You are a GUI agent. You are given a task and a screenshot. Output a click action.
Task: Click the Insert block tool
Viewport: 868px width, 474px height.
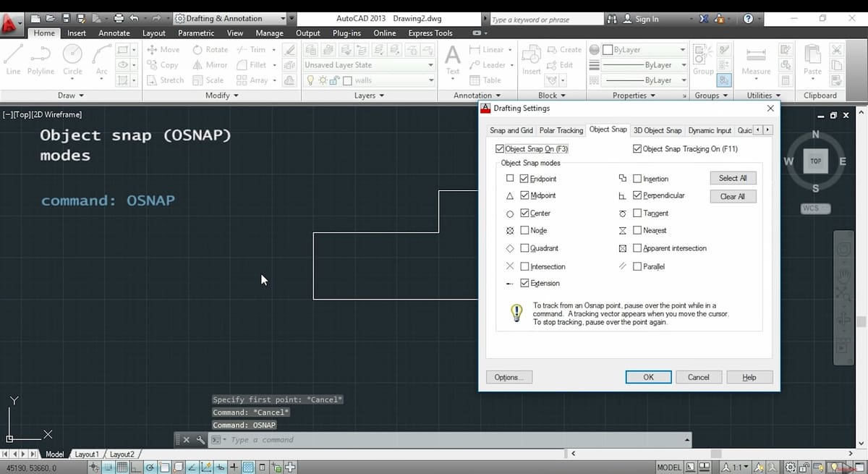point(532,59)
